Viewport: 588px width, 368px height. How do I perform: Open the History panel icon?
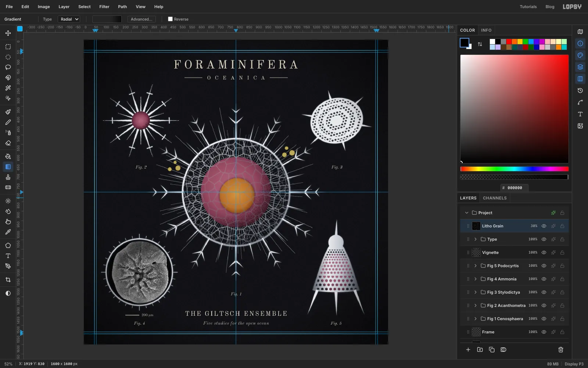click(x=580, y=91)
